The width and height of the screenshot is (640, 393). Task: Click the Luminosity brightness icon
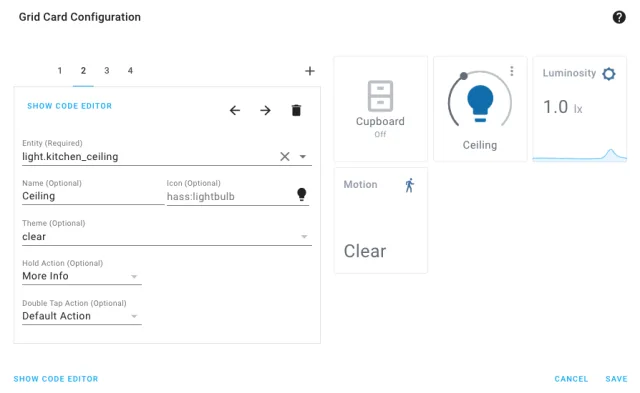coord(609,74)
